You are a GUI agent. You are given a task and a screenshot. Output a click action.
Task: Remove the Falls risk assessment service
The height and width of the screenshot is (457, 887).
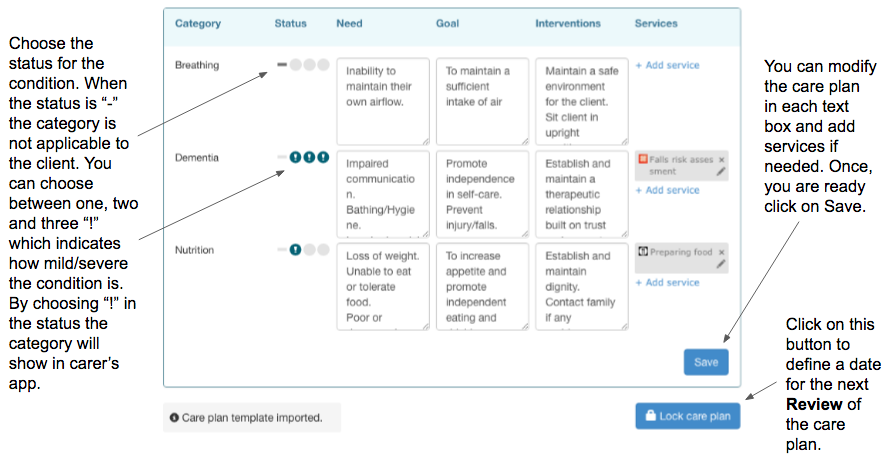(x=722, y=159)
